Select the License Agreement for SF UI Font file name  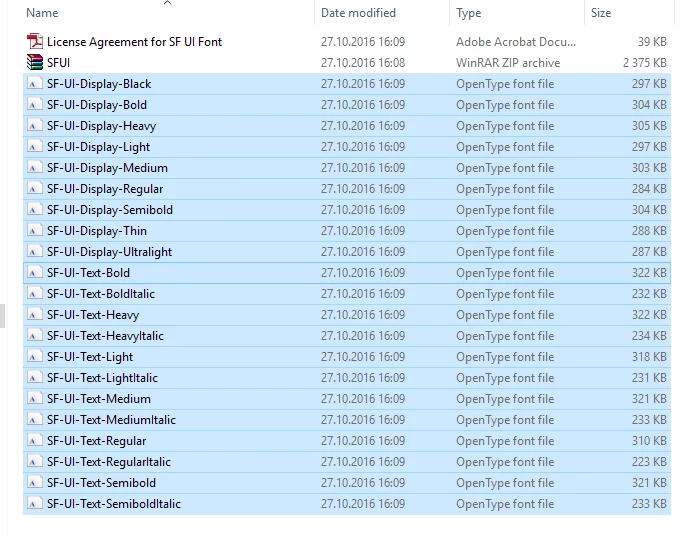click(x=134, y=42)
